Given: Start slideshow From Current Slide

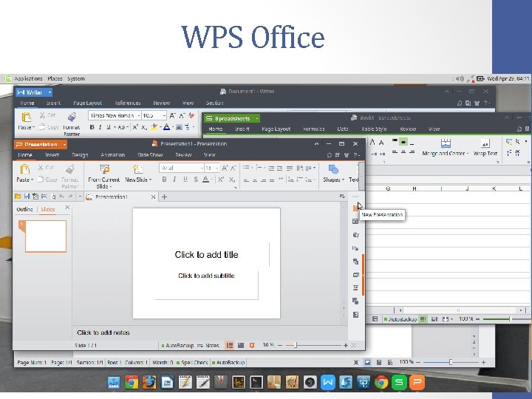Looking at the screenshot, I should click(104, 177).
